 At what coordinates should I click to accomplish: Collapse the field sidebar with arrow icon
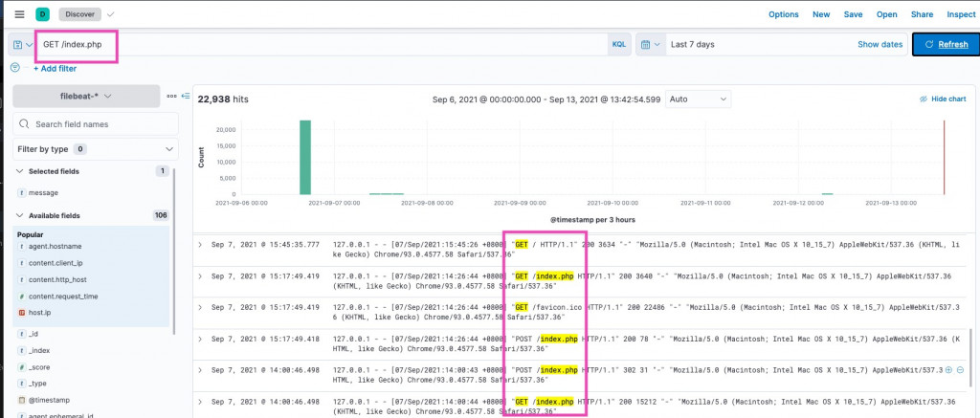tap(186, 97)
